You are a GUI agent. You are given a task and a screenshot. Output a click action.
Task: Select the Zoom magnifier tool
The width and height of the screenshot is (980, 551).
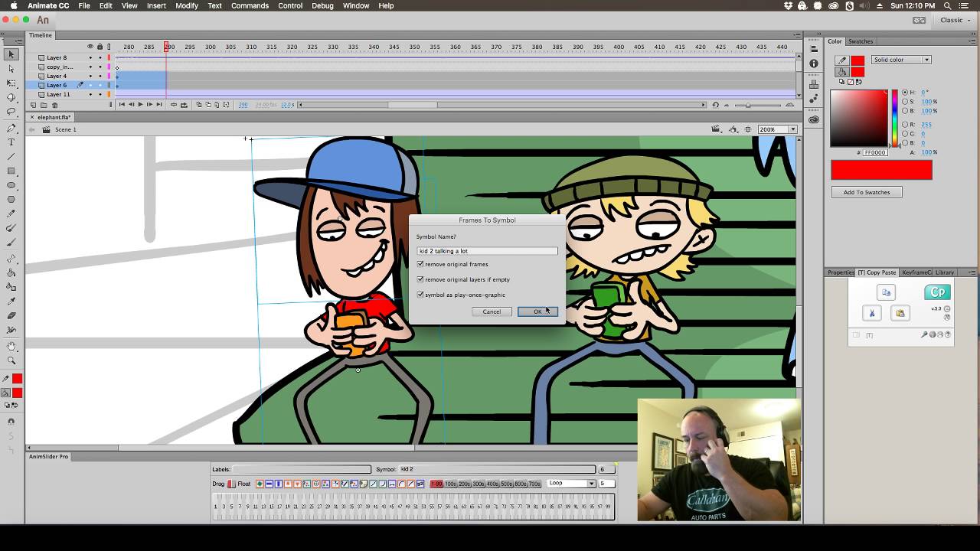11,360
